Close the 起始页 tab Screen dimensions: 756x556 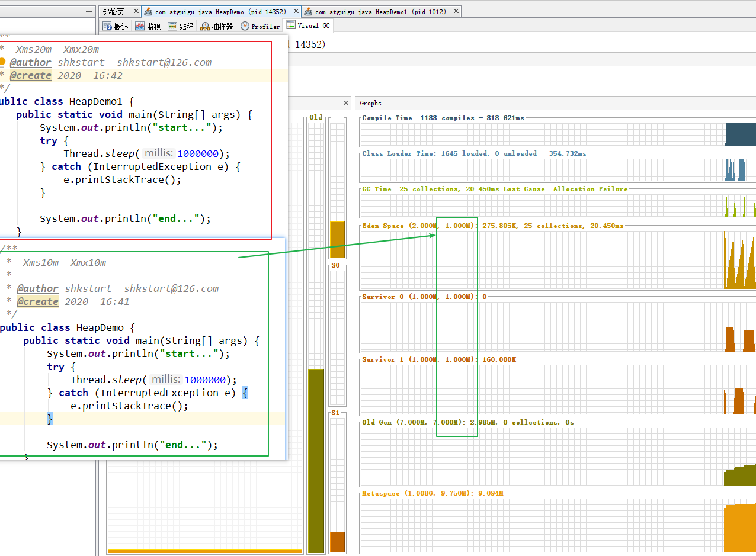click(135, 12)
